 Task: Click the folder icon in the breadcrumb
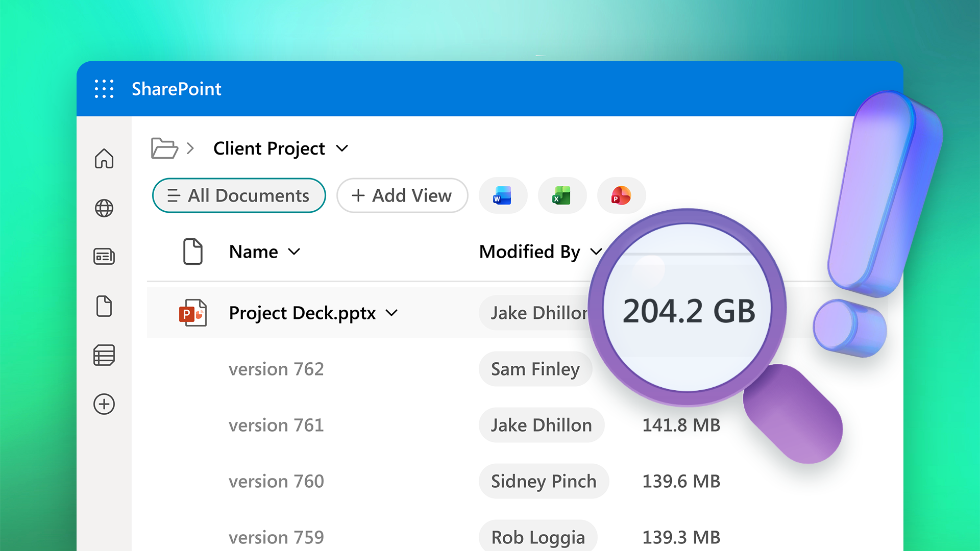(x=163, y=148)
